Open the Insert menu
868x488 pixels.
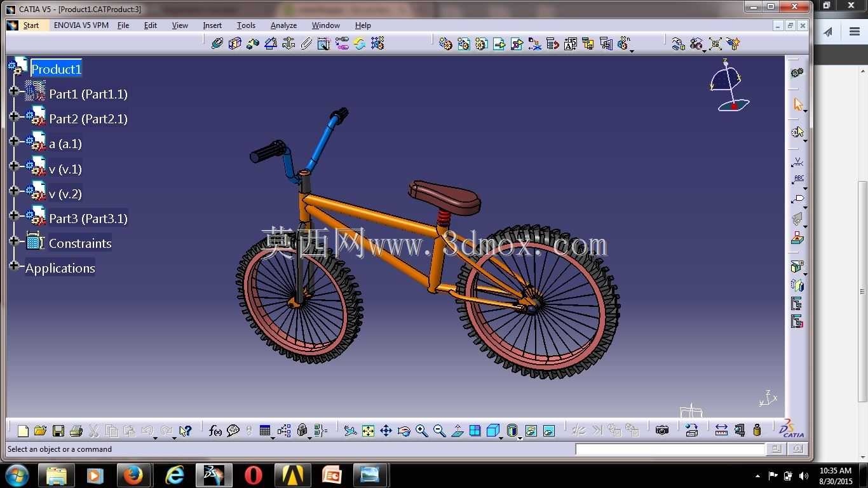[x=212, y=25]
